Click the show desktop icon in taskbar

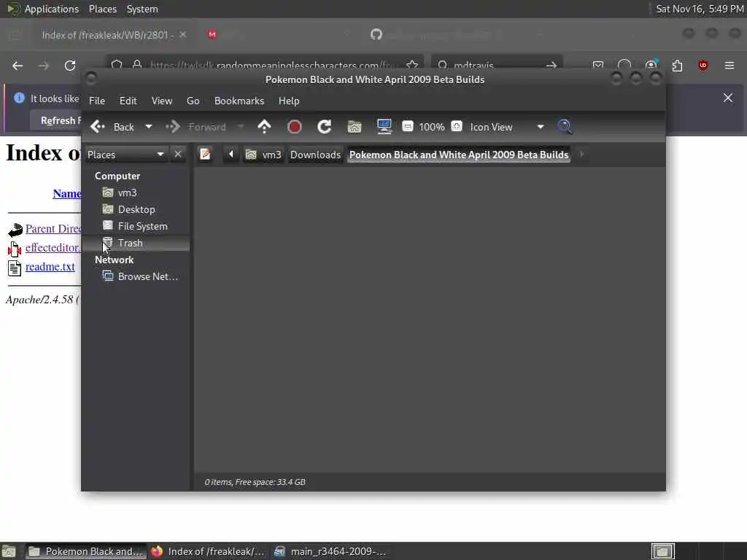click(9, 551)
